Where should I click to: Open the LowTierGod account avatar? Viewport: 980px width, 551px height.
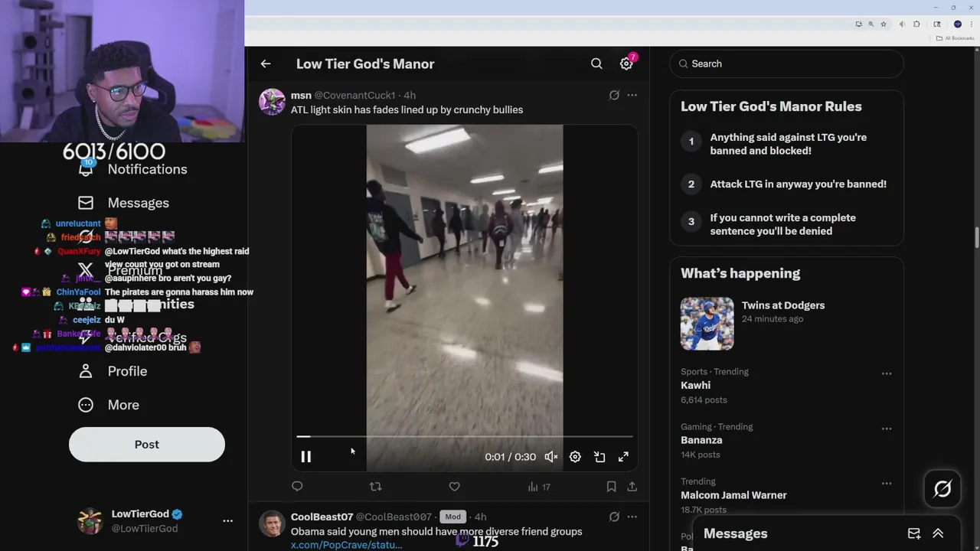click(x=90, y=521)
